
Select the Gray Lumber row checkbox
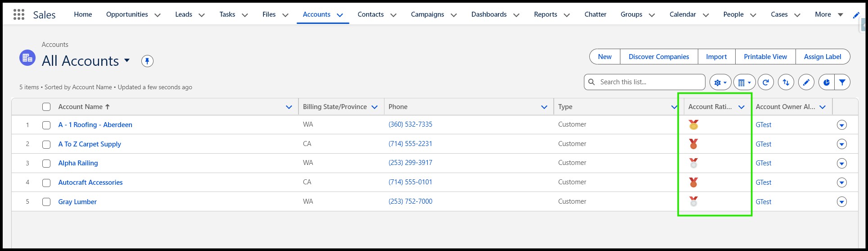[x=46, y=202]
